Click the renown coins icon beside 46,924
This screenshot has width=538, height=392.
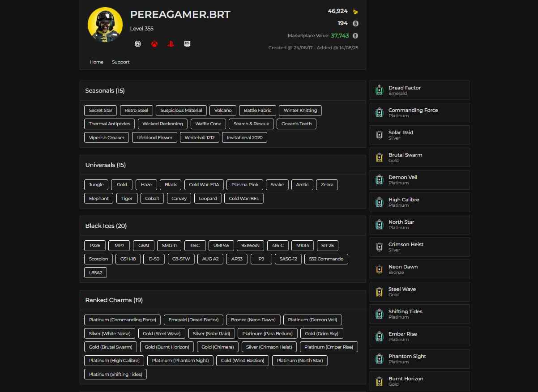(355, 11)
